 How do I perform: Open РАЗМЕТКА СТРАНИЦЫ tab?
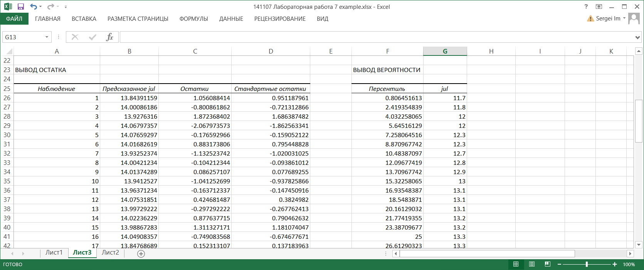(x=138, y=19)
